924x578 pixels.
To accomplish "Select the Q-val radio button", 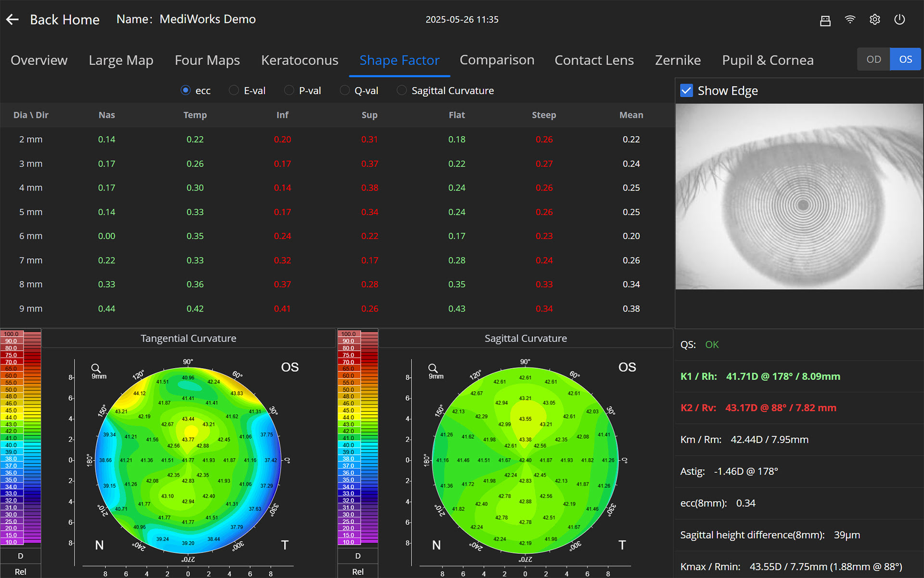I will (345, 91).
